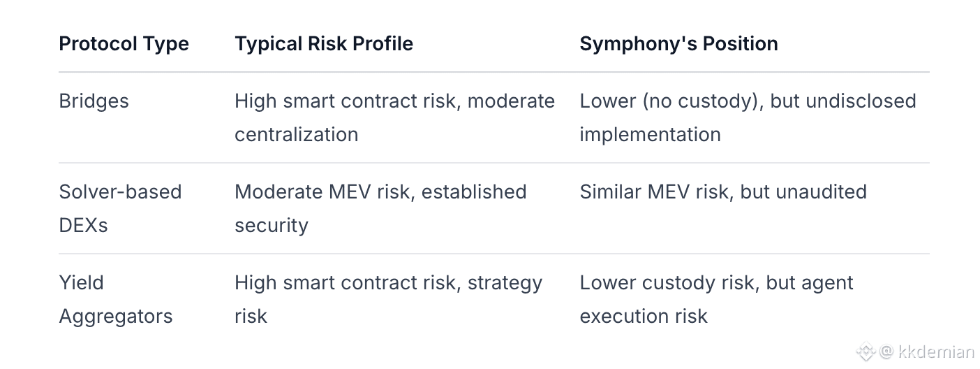The height and width of the screenshot is (369, 980).
Task: Click the word 'implementation' in Bridges row
Action: coord(650,134)
